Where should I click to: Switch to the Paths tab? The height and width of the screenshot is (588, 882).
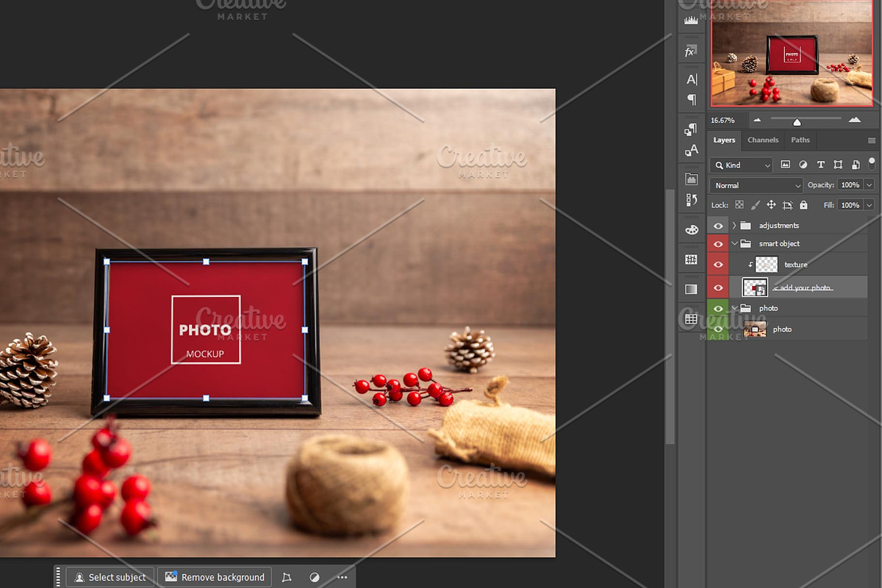(x=800, y=140)
